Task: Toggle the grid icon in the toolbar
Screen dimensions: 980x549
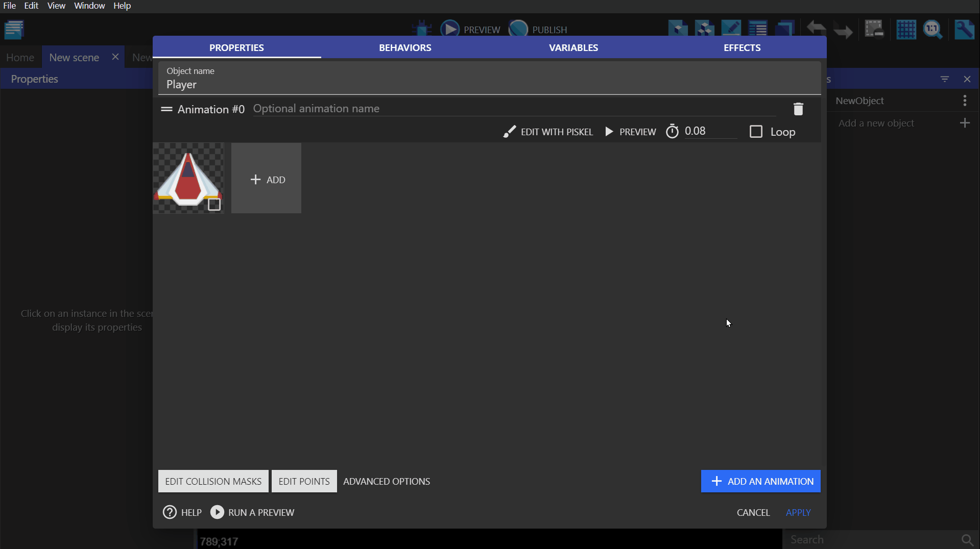Action: tap(906, 30)
